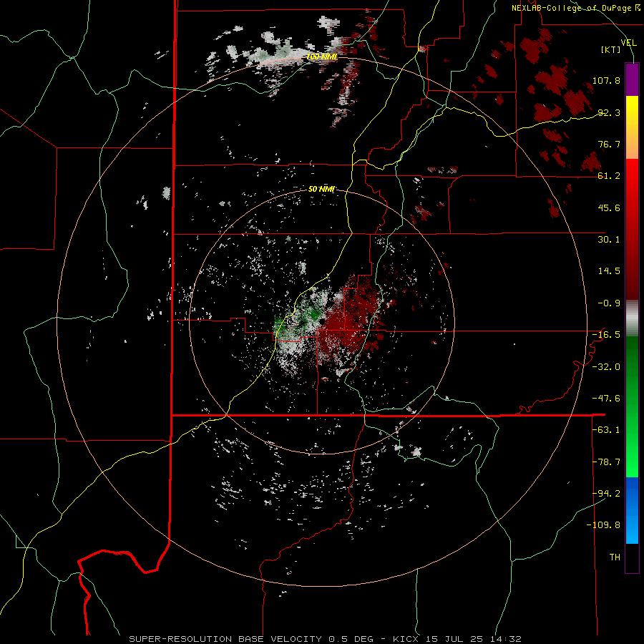Select the 14.5 legend value
Screen dimensions: 644x644
[x=609, y=271]
